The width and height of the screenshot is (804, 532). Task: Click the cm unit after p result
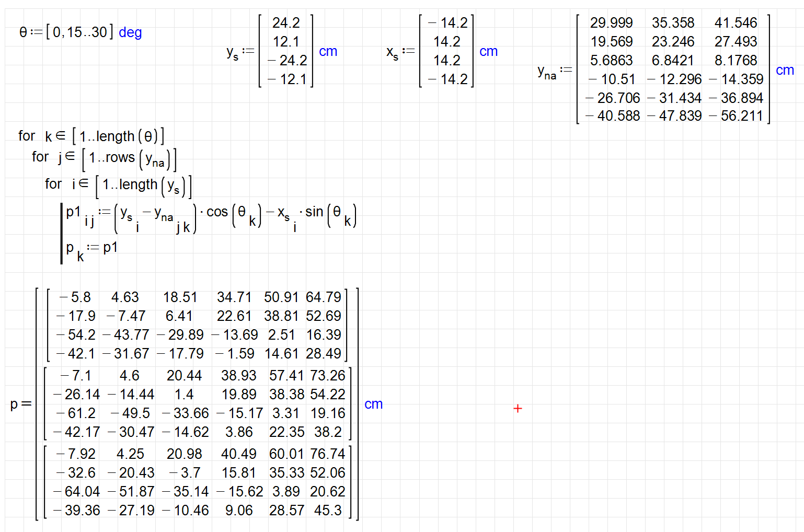[x=373, y=404]
